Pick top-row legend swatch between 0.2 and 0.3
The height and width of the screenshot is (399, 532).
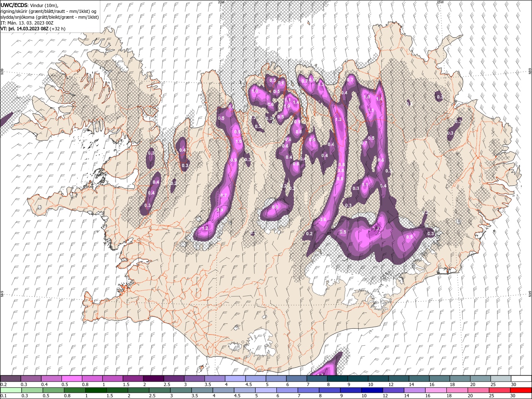coord(11,378)
